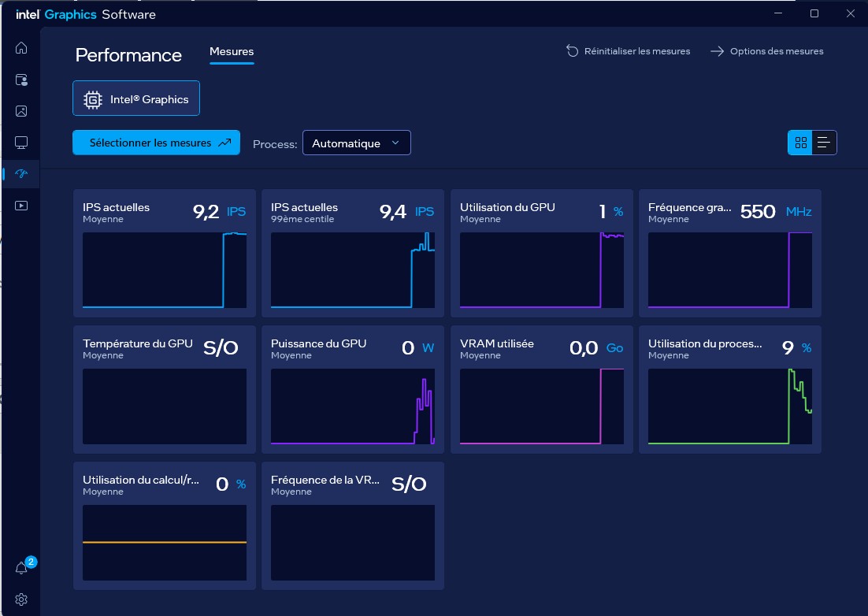Click Réinitialiser les mesures
This screenshot has height=616, width=868.
pyautogui.click(x=628, y=51)
